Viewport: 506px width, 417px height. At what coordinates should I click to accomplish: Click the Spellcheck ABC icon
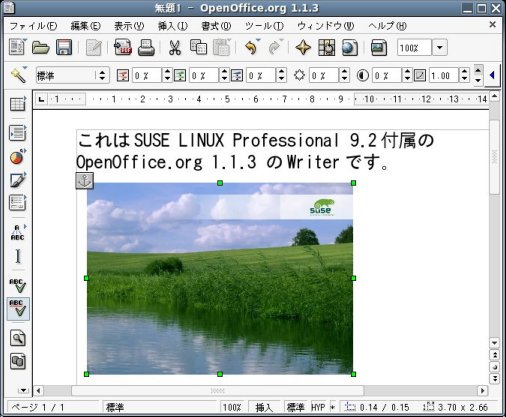point(18,285)
